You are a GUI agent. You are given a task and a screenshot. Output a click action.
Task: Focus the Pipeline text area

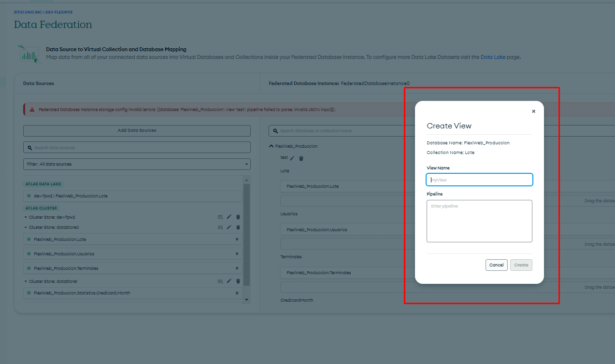pos(479,221)
